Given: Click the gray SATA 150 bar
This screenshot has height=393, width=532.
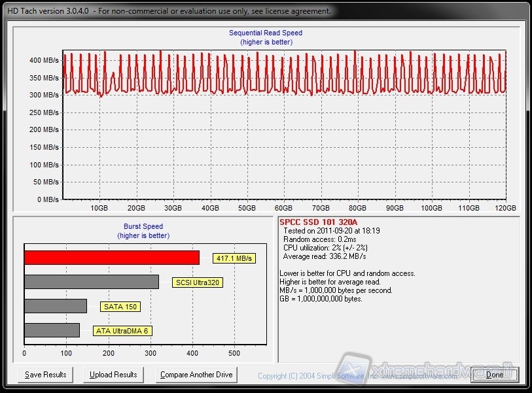Looking at the screenshot, I should pyautogui.click(x=56, y=306).
